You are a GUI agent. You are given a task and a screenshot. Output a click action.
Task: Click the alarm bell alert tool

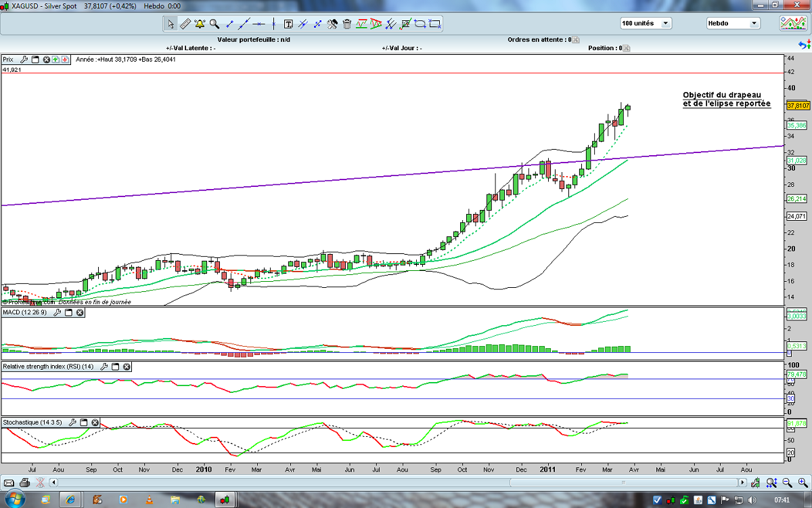[x=200, y=24]
